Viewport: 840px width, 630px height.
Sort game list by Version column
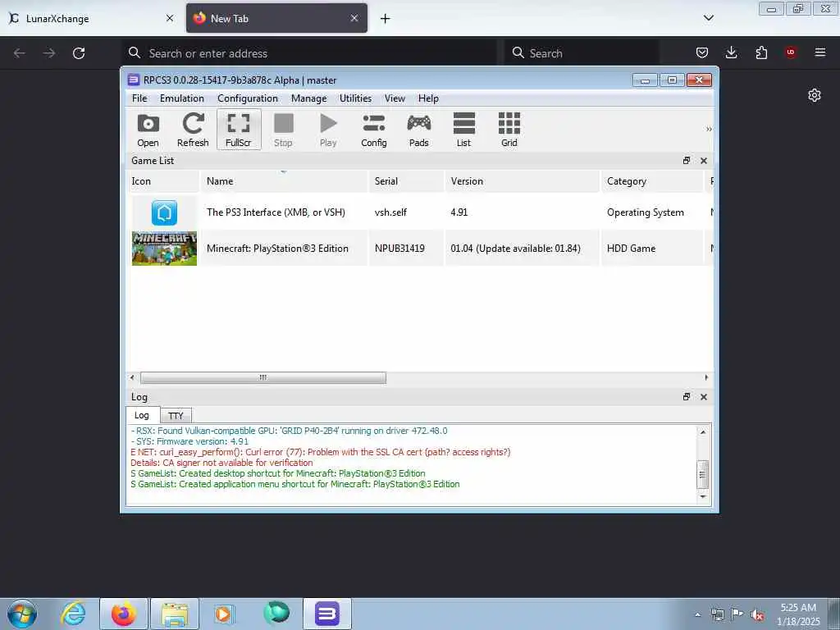pyautogui.click(x=523, y=181)
